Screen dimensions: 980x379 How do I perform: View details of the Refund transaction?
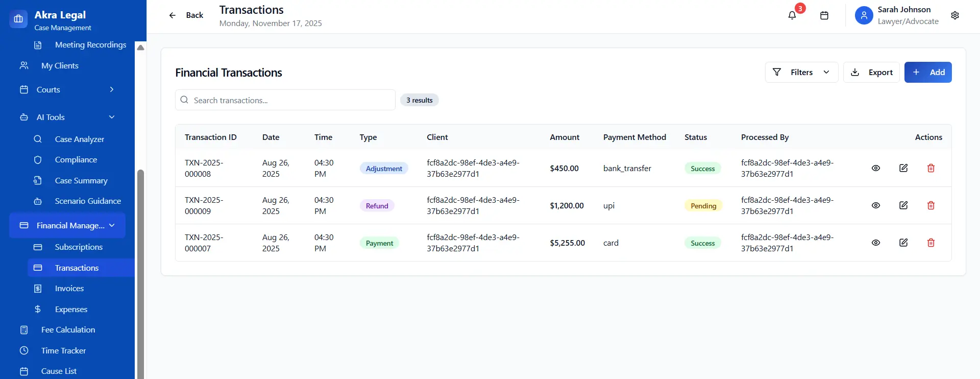pos(875,205)
